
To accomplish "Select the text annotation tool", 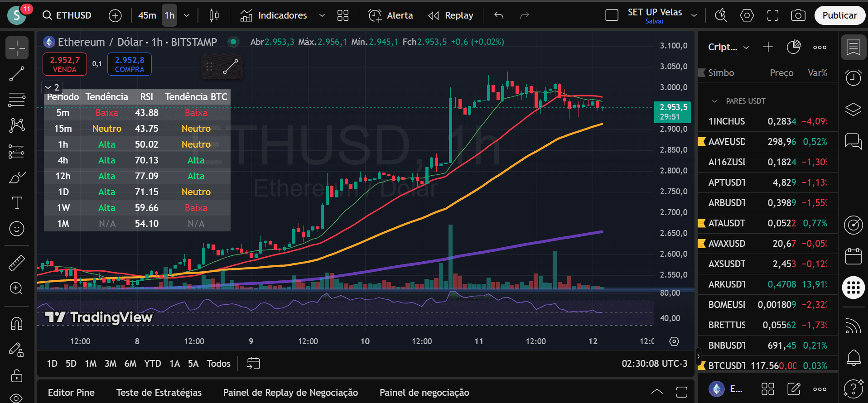I will (x=17, y=203).
